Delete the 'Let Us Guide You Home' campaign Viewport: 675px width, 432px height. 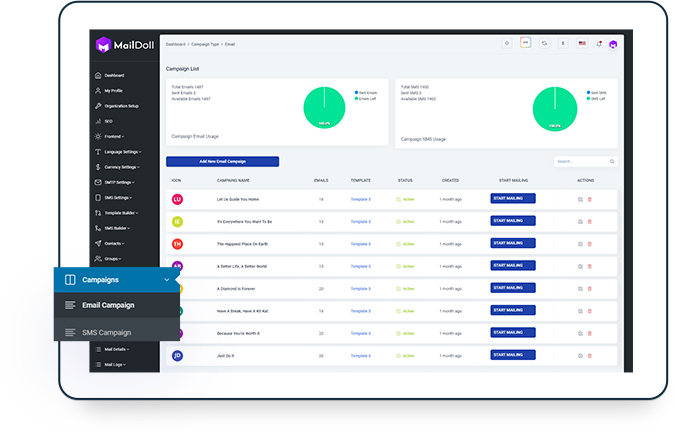pos(590,199)
